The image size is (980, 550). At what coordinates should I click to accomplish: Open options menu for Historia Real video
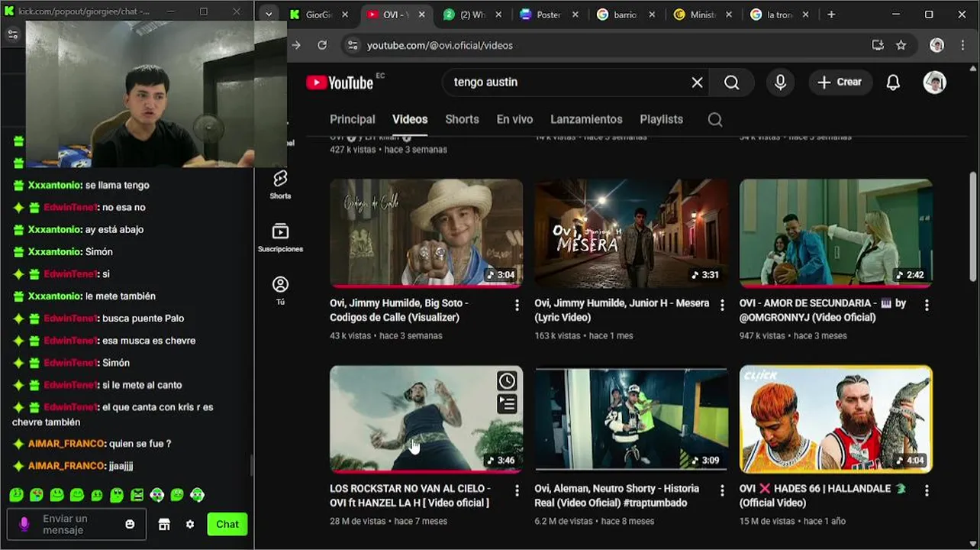click(x=722, y=490)
